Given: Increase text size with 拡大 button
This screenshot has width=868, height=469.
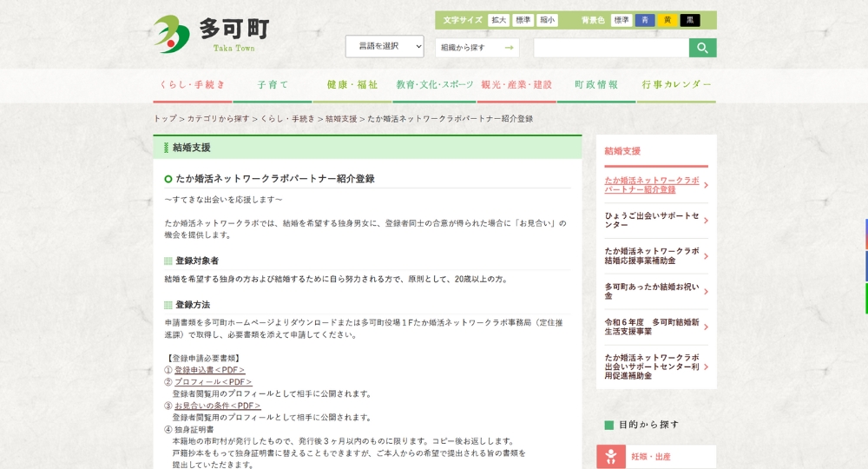Looking at the screenshot, I should coord(499,20).
